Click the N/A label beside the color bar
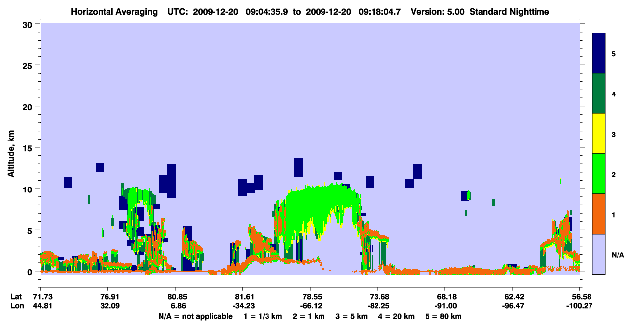The image size is (644, 330). coord(618,255)
